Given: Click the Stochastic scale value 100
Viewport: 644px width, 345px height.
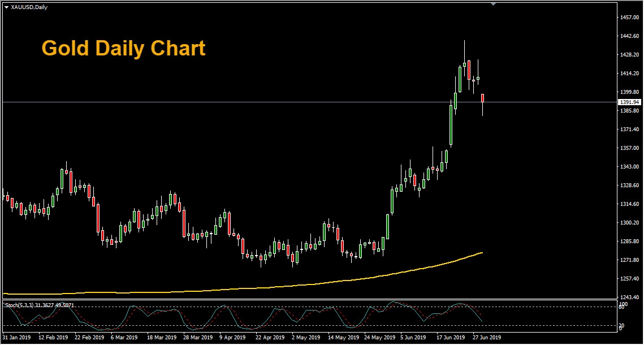Looking at the screenshot, I should tap(624, 304).
